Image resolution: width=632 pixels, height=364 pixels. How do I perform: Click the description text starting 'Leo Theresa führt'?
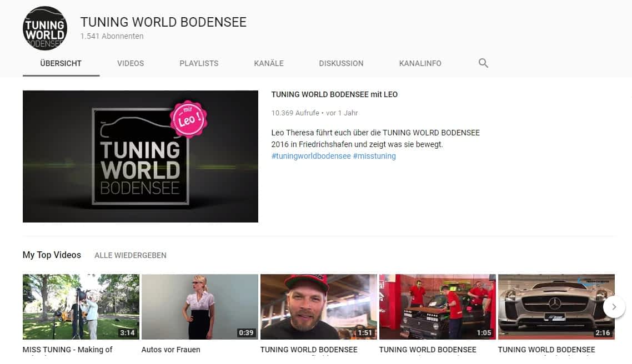375,139
